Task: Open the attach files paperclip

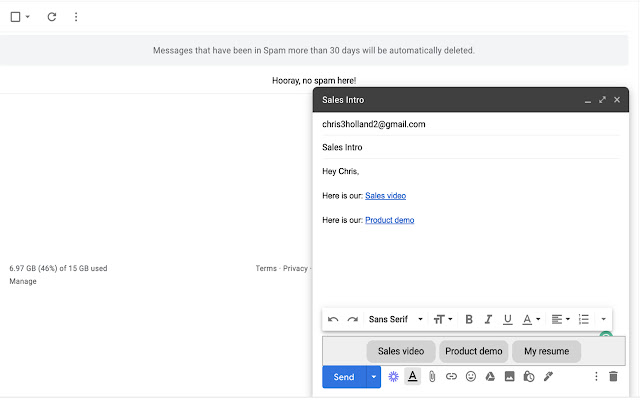Action: click(x=432, y=377)
